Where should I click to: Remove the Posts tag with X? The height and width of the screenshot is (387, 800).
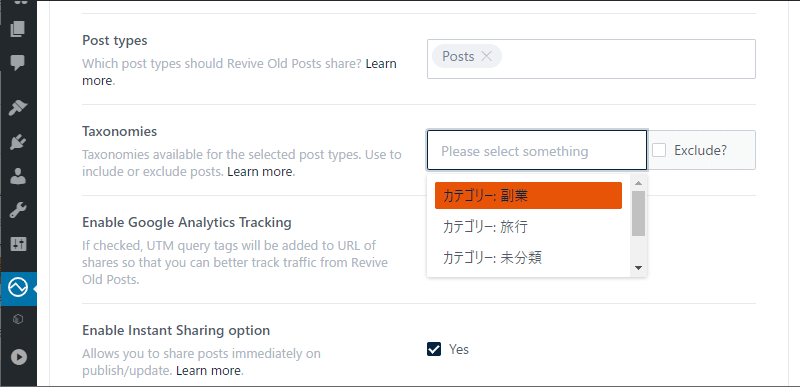(x=486, y=56)
